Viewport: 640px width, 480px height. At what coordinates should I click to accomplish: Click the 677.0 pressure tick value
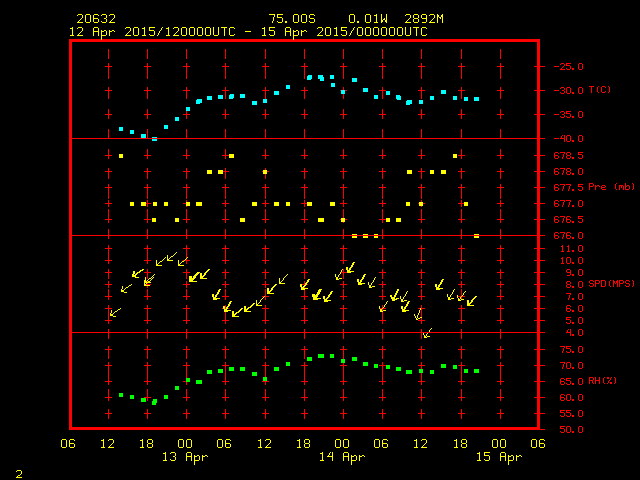pos(569,203)
